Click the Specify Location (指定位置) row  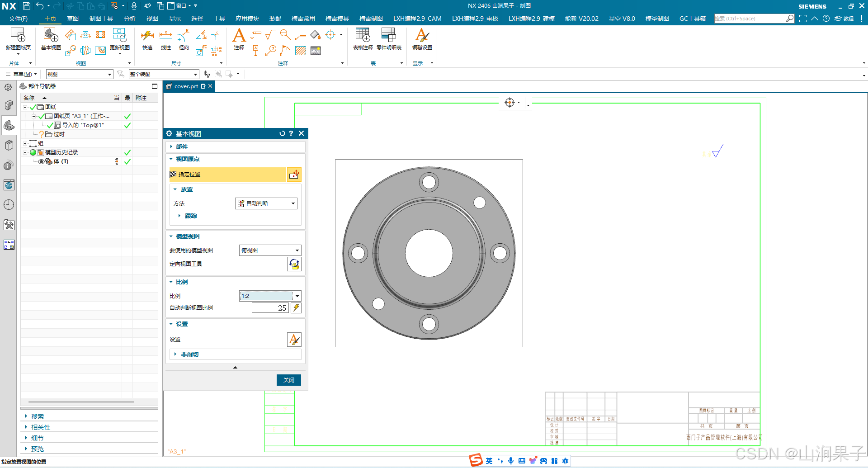pos(228,175)
